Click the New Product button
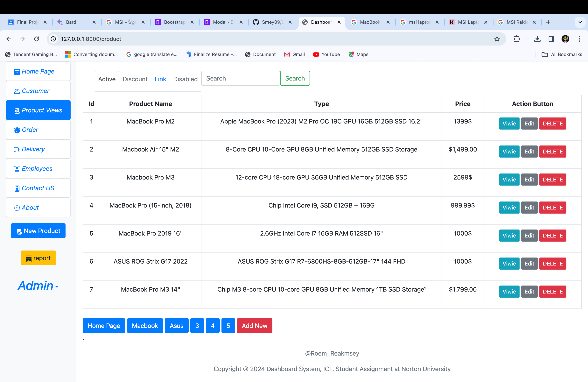Image resolution: width=588 pixels, height=382 pixels. point(38,231)
